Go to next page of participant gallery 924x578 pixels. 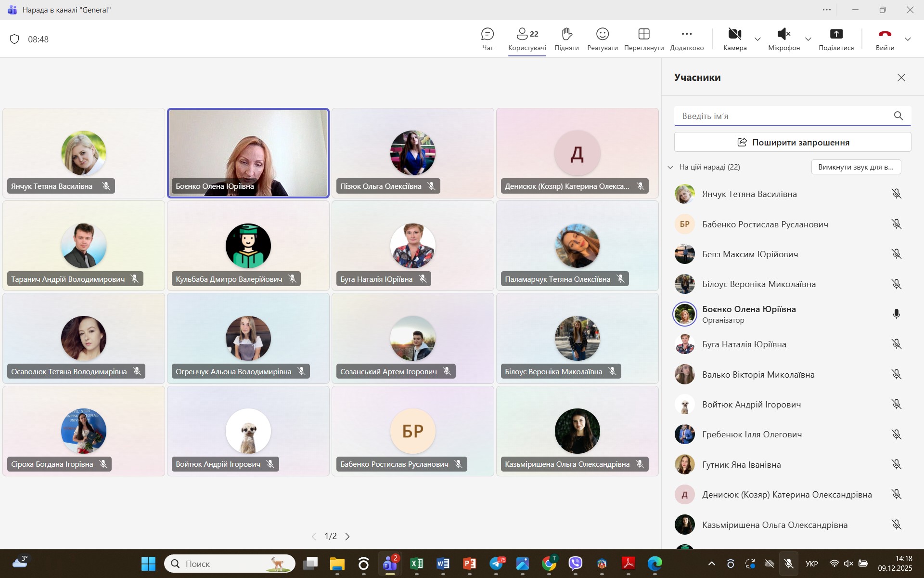click(347, 536)
